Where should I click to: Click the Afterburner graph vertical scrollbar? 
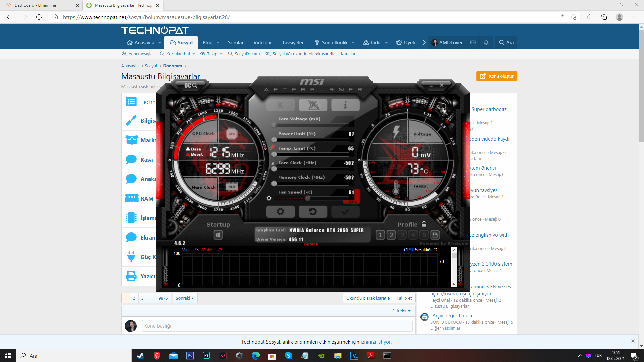click(454, 267)
